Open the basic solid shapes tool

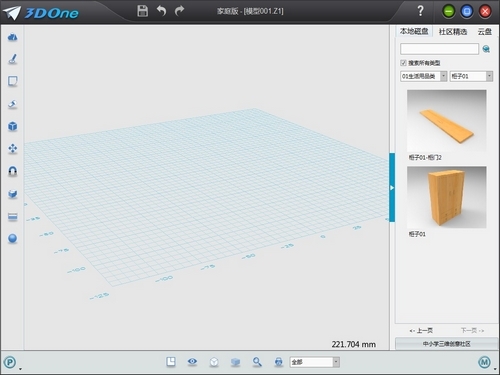[x=13, y=37]
